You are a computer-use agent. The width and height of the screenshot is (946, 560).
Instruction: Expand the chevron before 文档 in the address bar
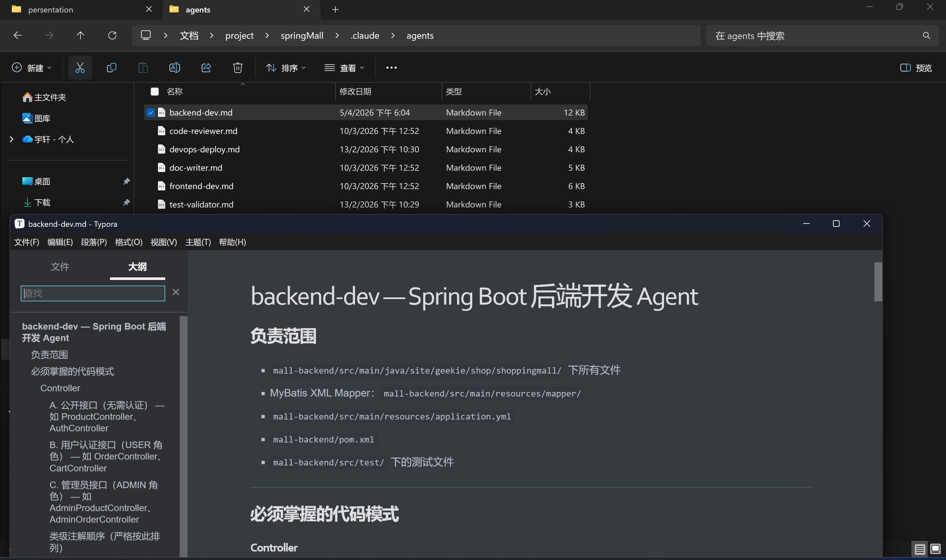[x=165, y=35]
